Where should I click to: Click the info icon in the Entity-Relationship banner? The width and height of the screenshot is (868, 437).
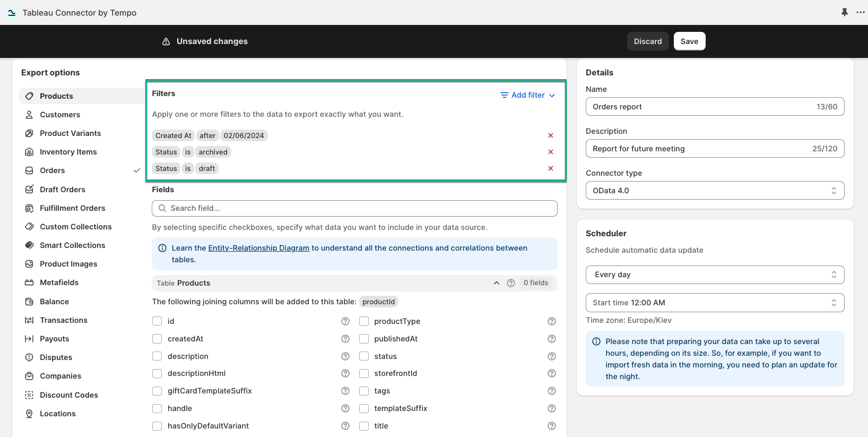(162, 248)
